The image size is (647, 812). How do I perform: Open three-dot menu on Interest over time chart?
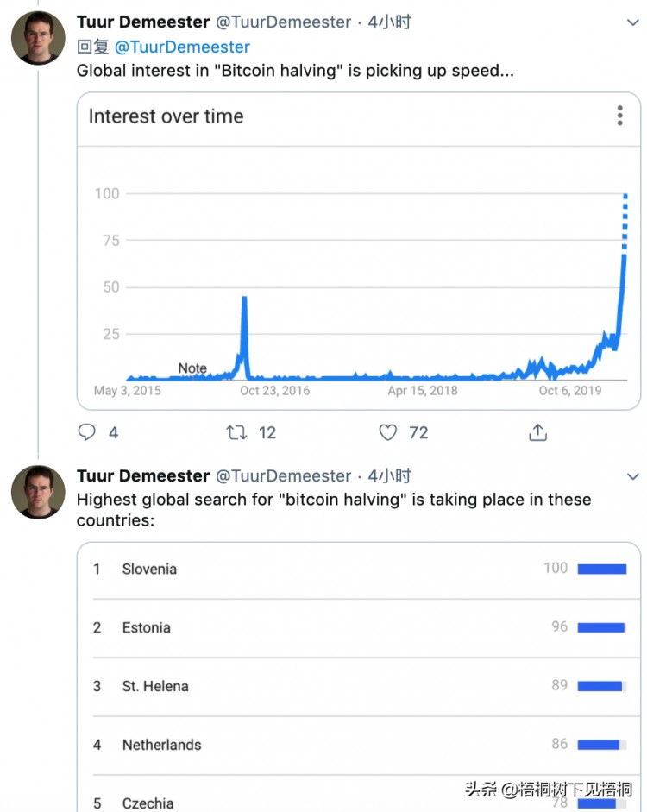pyautogui.click(x=619, y=116)
